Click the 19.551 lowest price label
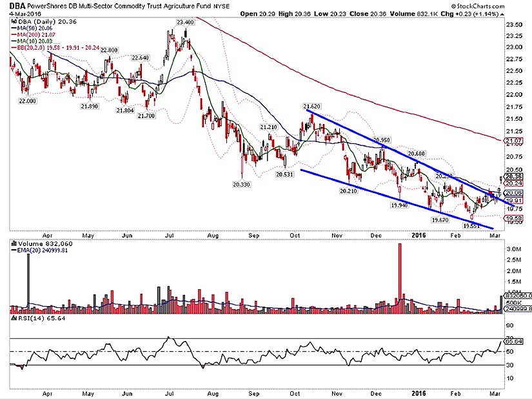The image size is (532, 399). point(471,226)
